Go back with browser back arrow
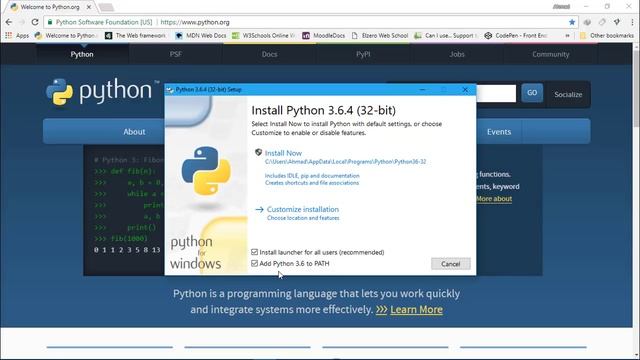 tap(9, 22)
